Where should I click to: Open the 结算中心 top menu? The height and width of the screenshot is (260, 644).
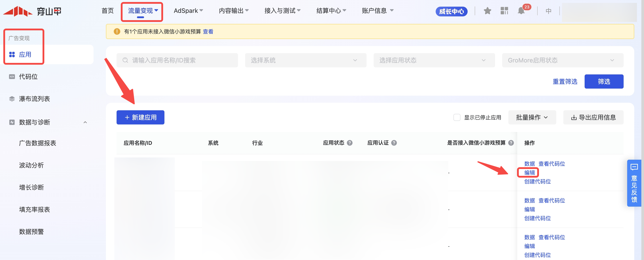pos(331,11)
